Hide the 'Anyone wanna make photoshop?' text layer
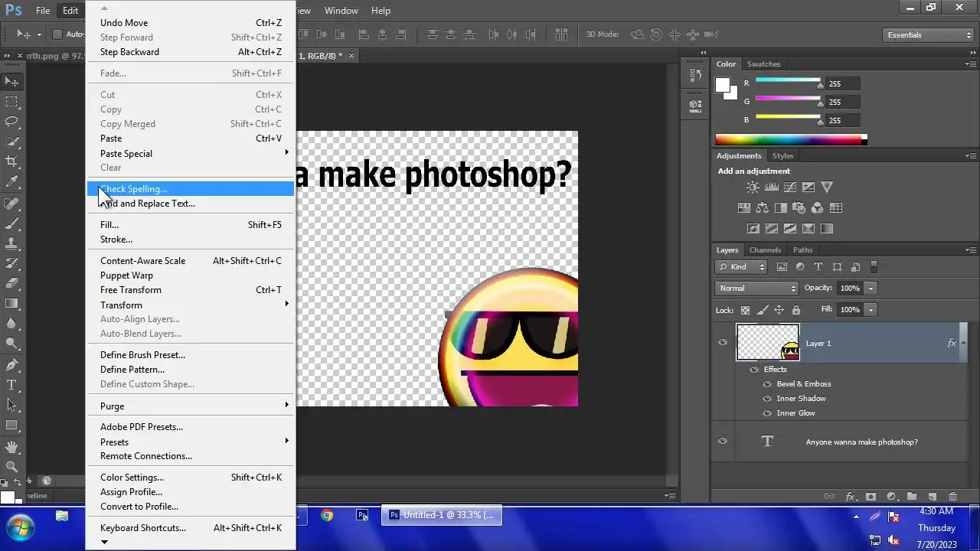Screen dimensions: 980x551 pyautogui.click(x=723, y=442)
